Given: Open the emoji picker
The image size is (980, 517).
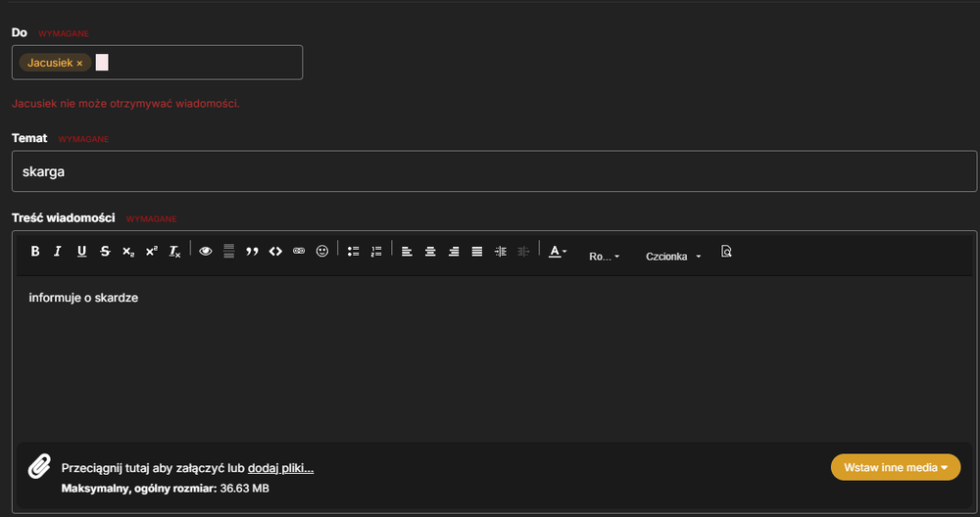Looking at the screenshot, I should point(321,251).
